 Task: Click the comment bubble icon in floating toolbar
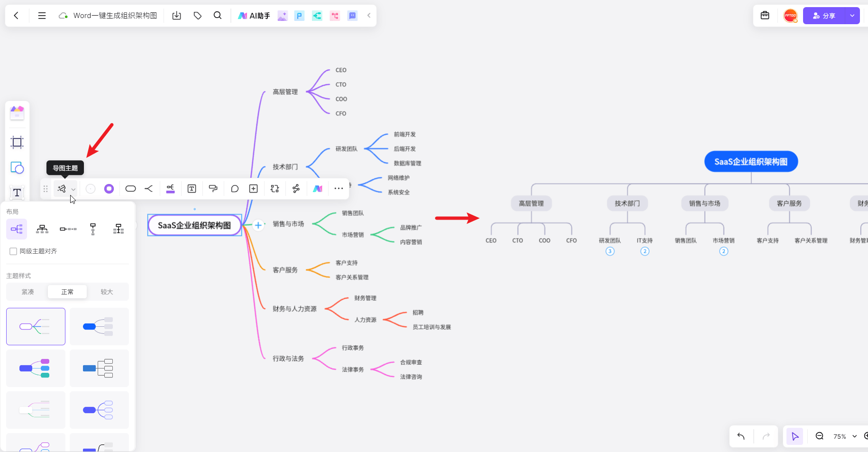(235, 189)
